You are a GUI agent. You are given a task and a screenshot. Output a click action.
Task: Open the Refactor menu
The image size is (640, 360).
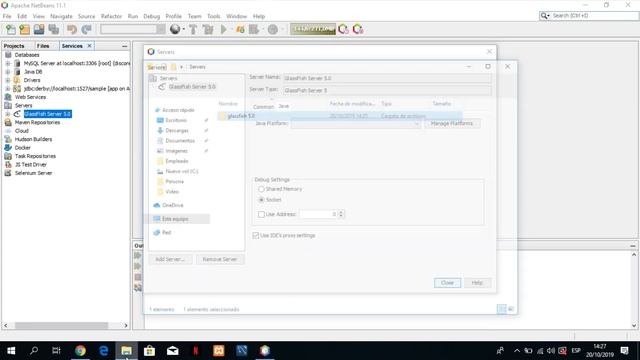tap(111, 16)
